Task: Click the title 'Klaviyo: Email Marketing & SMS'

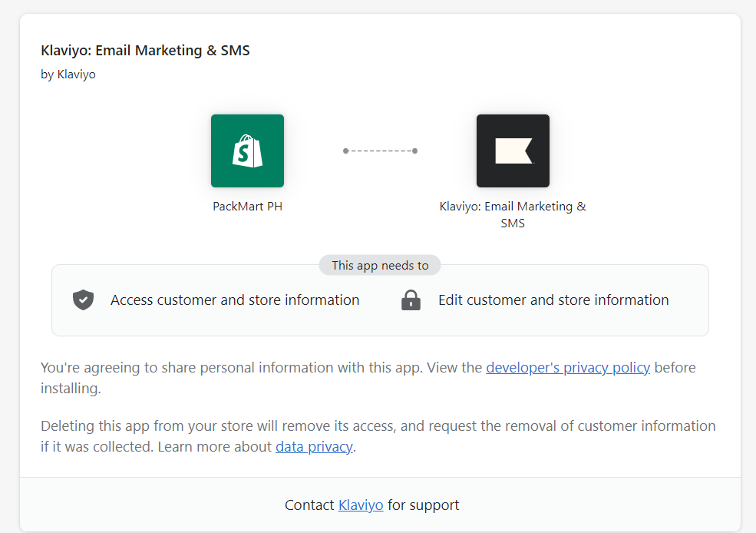Action: (x=145, y=50)
